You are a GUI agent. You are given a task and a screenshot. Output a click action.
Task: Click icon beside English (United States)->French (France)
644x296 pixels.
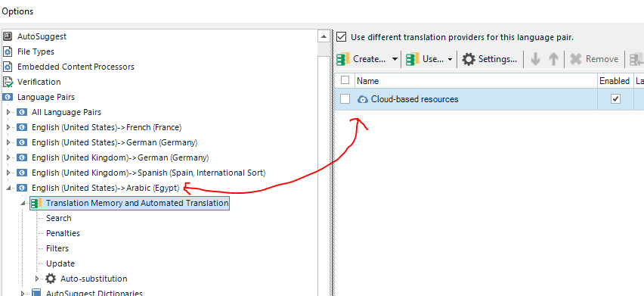click(x=22, y=127)
